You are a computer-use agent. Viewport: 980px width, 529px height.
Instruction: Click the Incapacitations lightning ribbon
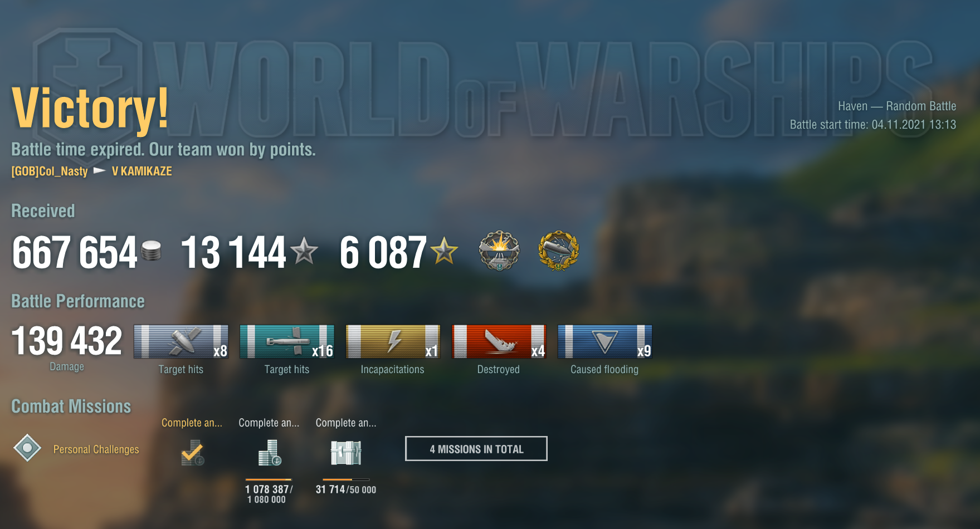tap(393, 341)
